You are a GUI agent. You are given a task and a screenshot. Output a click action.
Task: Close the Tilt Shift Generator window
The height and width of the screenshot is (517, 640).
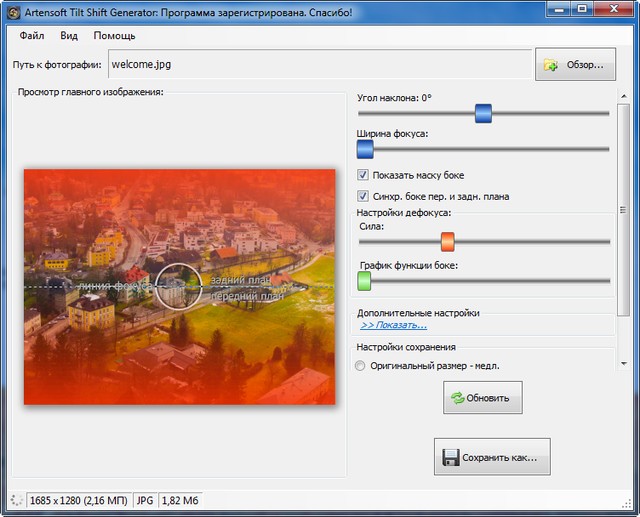[614, 9]
